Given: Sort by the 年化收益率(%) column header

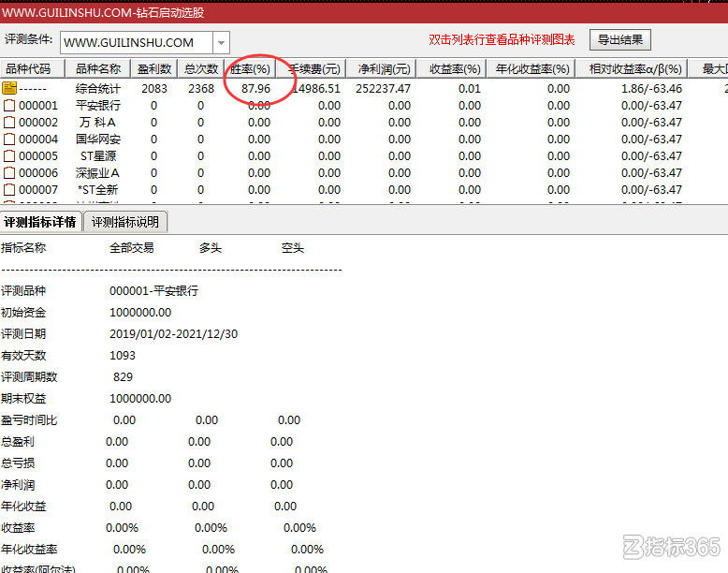Looking at the screenshot, I should [531, 69].
